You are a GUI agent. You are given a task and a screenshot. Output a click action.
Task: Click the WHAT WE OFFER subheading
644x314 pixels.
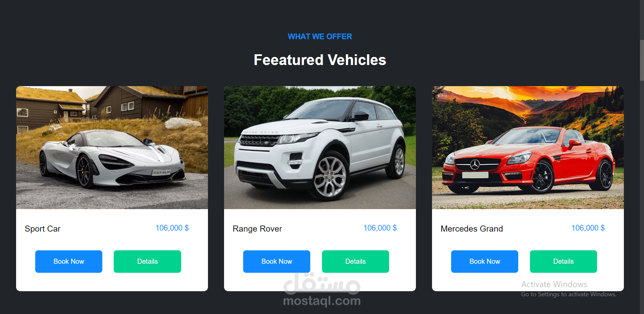pos(320,37)
